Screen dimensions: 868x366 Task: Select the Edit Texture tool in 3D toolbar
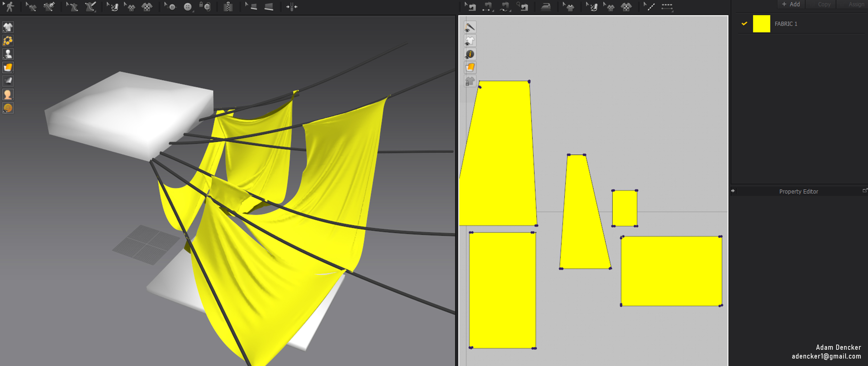pyautogui.click(x=113, y=6)
